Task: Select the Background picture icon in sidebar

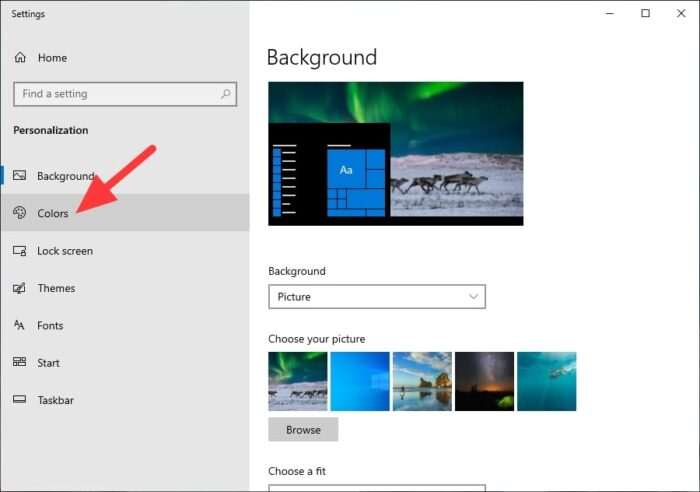Action: (x=19, y=175)
